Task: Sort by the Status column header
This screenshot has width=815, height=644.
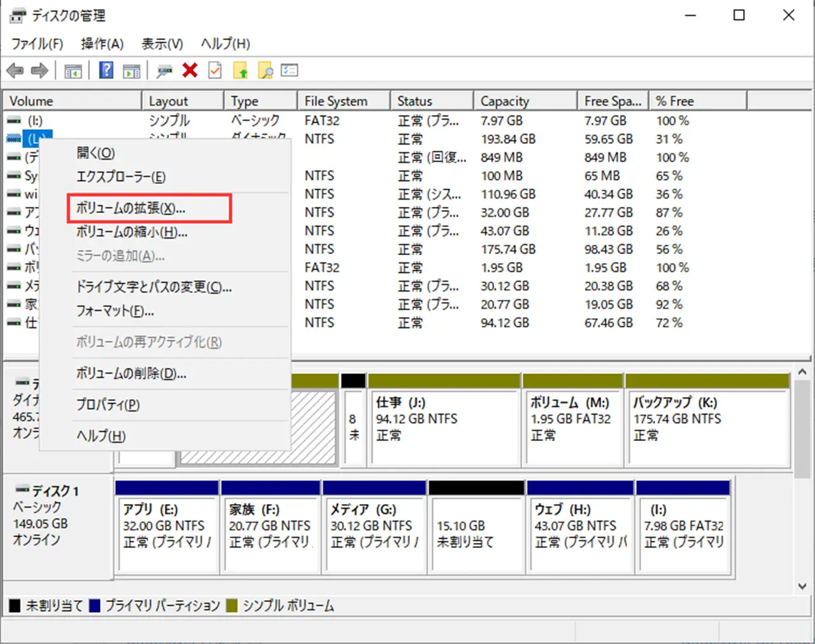Action: tap(432, 101)
